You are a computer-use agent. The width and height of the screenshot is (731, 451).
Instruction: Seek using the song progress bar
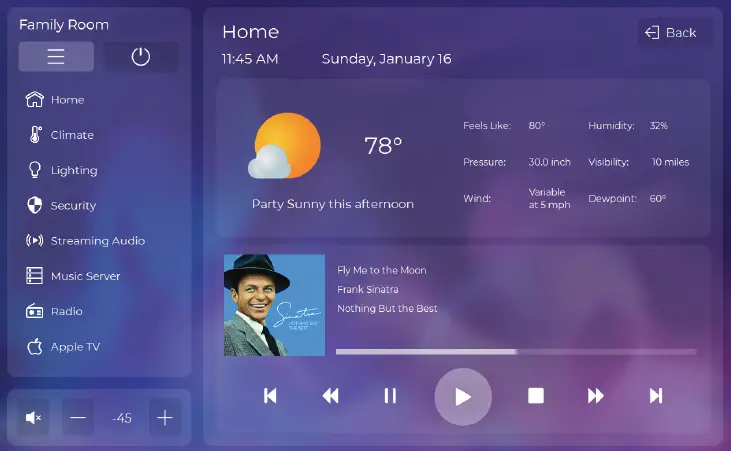[516, 352]
